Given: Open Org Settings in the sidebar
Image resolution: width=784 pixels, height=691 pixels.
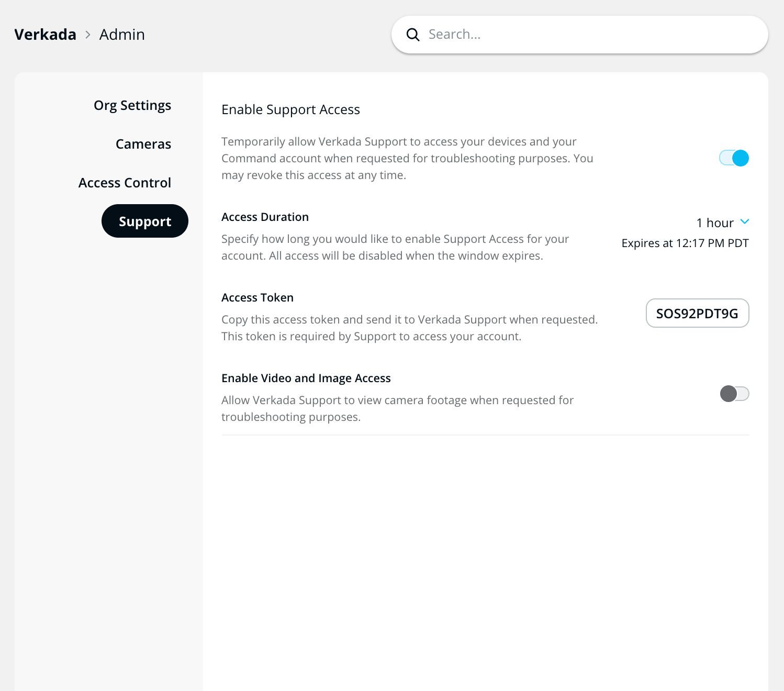Looking at the screenshot, I should (x=132, y=105).
